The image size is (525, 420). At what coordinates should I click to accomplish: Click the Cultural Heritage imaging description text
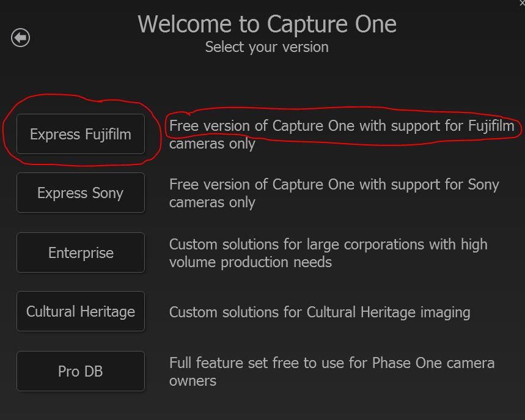320,312
